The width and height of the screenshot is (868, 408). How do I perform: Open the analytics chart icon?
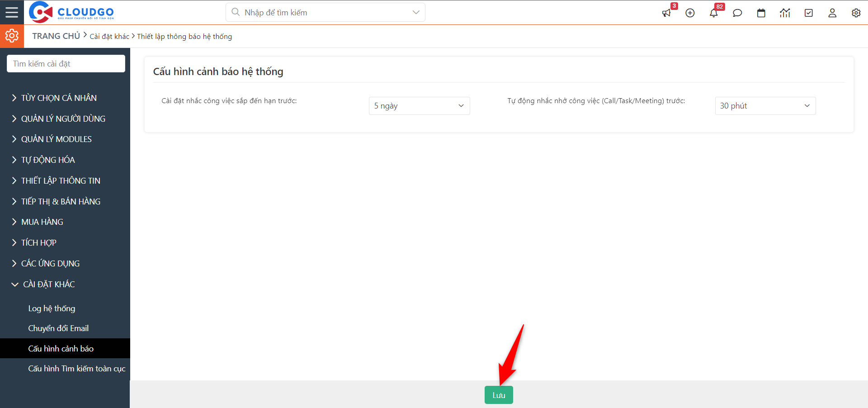click(x=785, y=13)
